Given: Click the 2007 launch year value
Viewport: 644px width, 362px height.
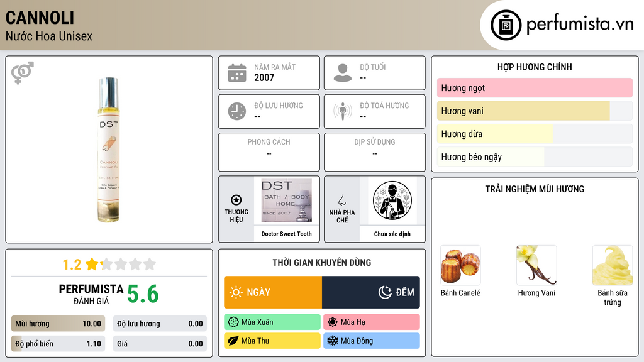Looking at the screenshot, I should tap(264, 77).
